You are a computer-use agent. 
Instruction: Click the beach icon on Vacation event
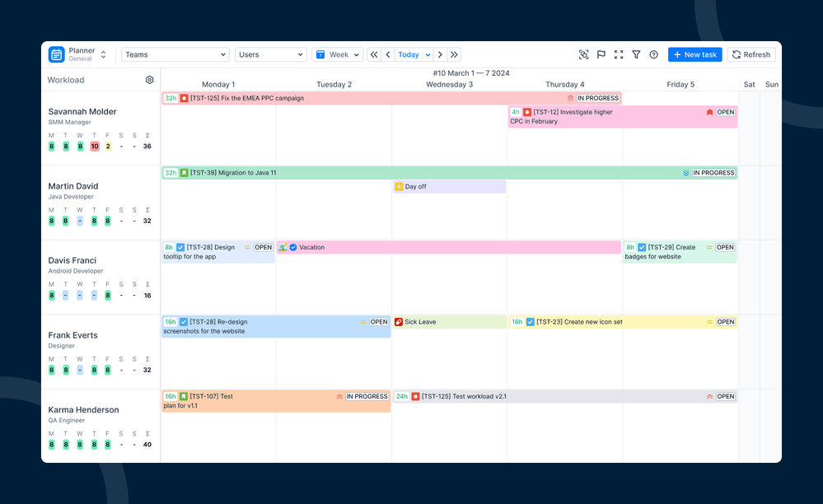click(x=283, y=248)
